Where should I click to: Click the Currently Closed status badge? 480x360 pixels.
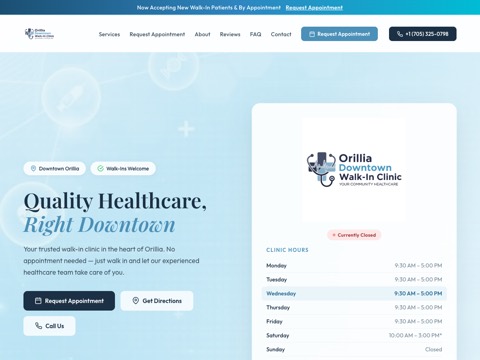354,235
